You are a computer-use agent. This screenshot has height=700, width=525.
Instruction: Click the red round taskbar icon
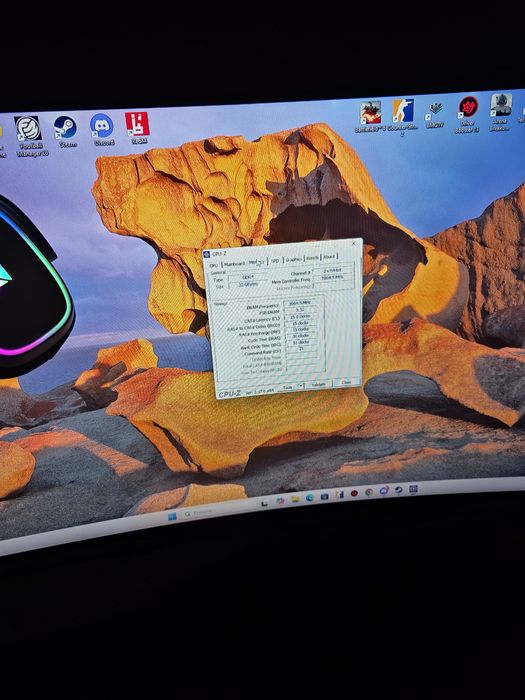[354, 493]
